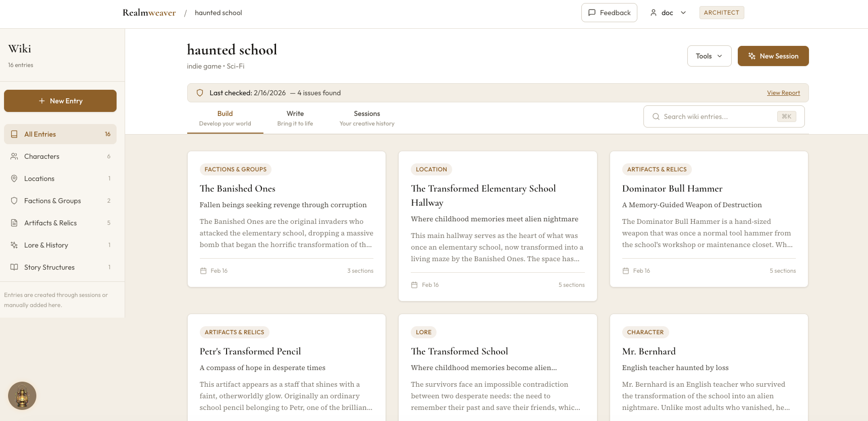The width and height of the screenshot is (868, 421).
Task: Show All Entries in the wiki sidebar
Action: click(x=60, y=134)
